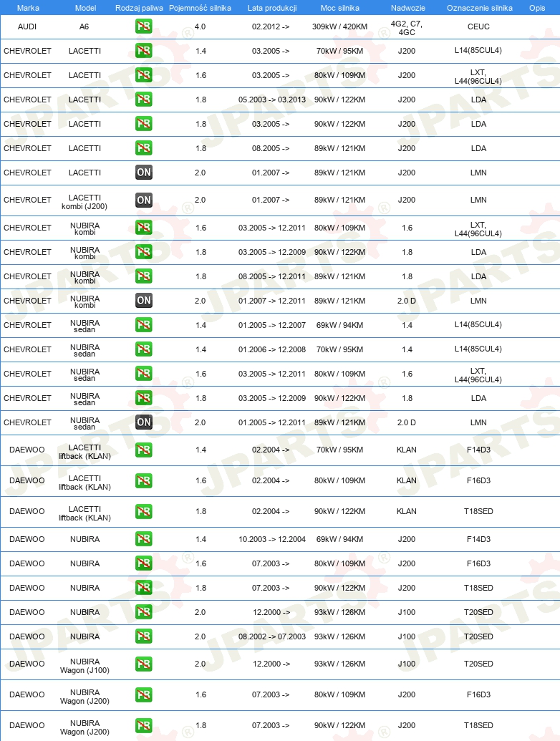Click date 01.2007 -> 12.2011 in Nubira kombi row
Image resolution: width=560 pixels, height=741 pixels.
coord(272,301)
